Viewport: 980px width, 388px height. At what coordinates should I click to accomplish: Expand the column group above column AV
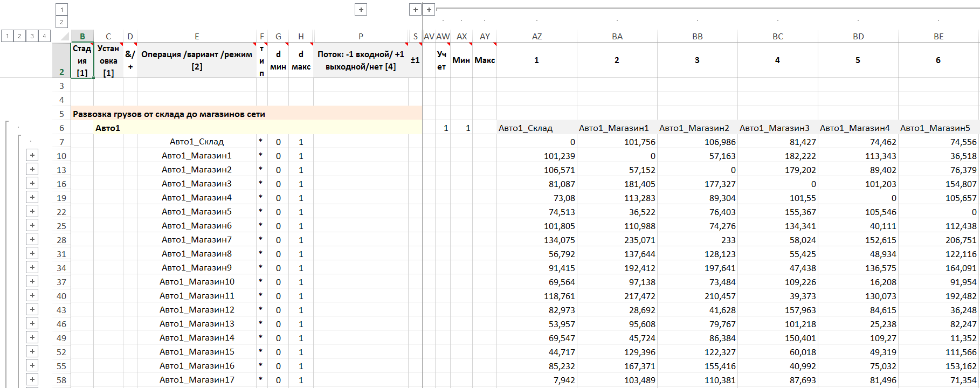pos(429,9)
